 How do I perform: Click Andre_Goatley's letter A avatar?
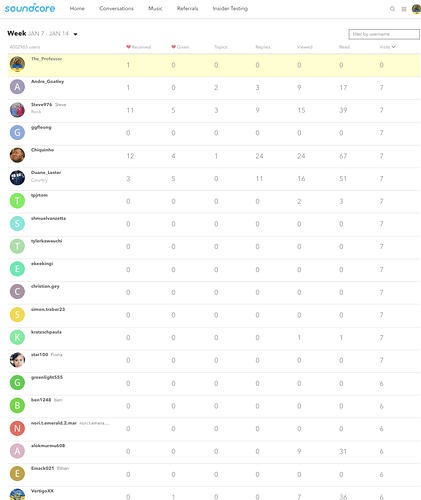tap(17, 87)
